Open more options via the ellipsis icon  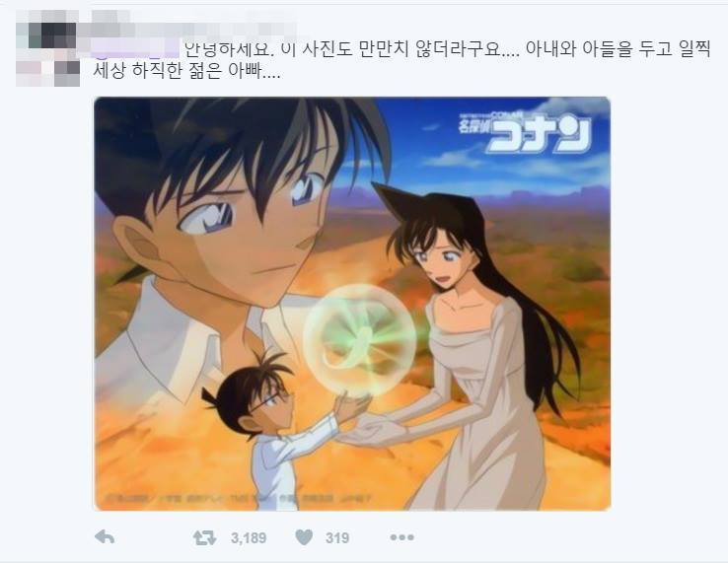(x=401, y=537)
